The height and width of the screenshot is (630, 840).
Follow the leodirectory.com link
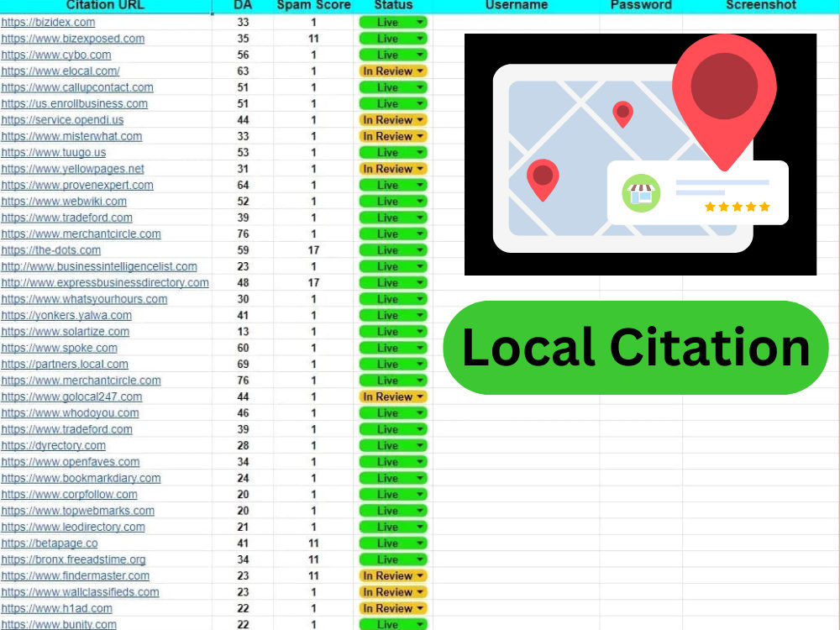(x=73, y=528)
